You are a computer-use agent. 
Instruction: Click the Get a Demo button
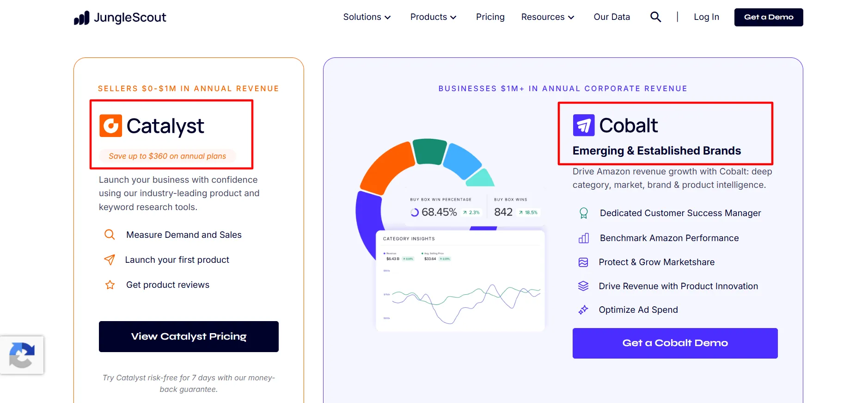pos(769,17)
